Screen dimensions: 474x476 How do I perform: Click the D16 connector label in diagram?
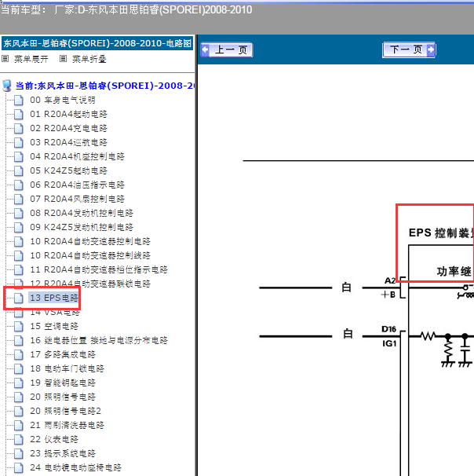click(388, 329)
